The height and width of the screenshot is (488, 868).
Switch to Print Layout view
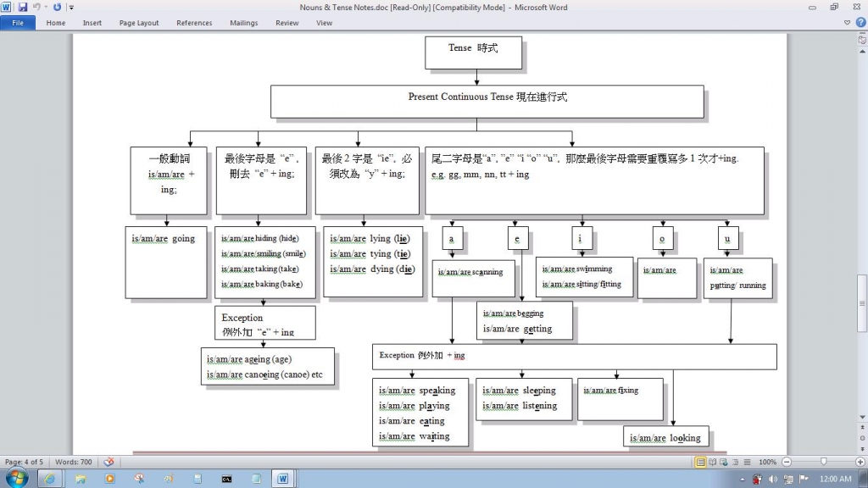(701, 462)
